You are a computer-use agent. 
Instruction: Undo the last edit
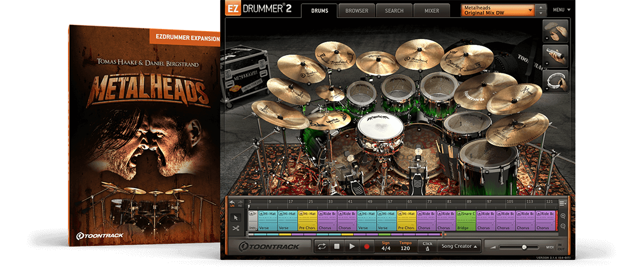[x=232, y=203]
